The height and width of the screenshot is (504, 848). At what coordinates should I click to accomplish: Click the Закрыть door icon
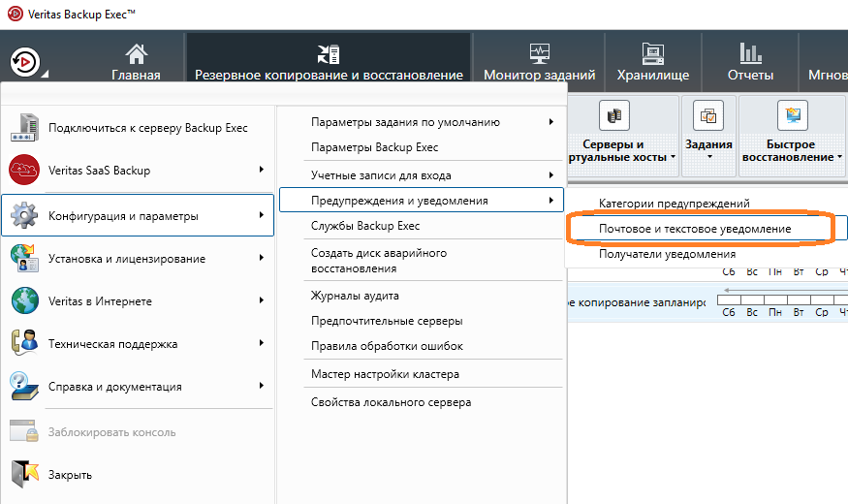pyautogui.click(x=25, y=474)
